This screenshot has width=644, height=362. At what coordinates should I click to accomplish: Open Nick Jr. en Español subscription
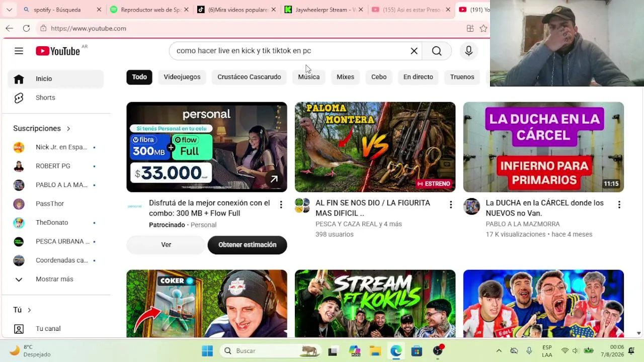(55, 147)
